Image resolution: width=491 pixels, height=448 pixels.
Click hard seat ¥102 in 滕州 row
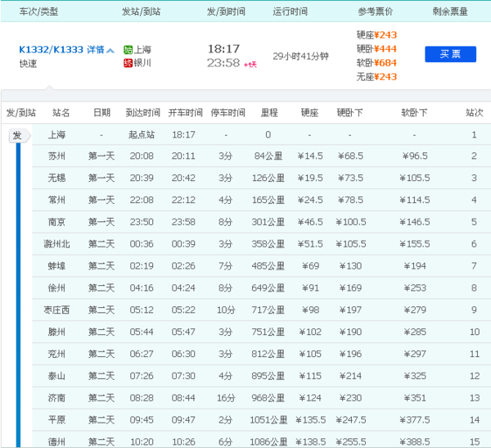tap(310, 332)
